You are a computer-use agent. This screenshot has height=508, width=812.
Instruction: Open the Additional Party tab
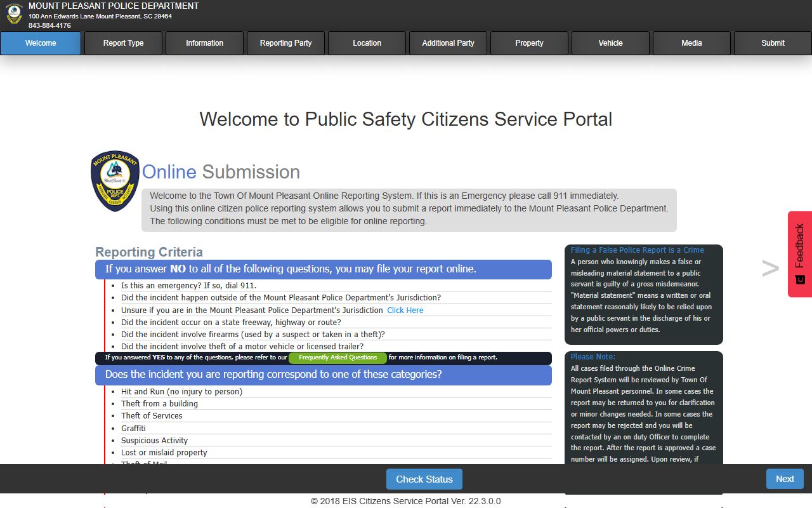click(448, 43)
